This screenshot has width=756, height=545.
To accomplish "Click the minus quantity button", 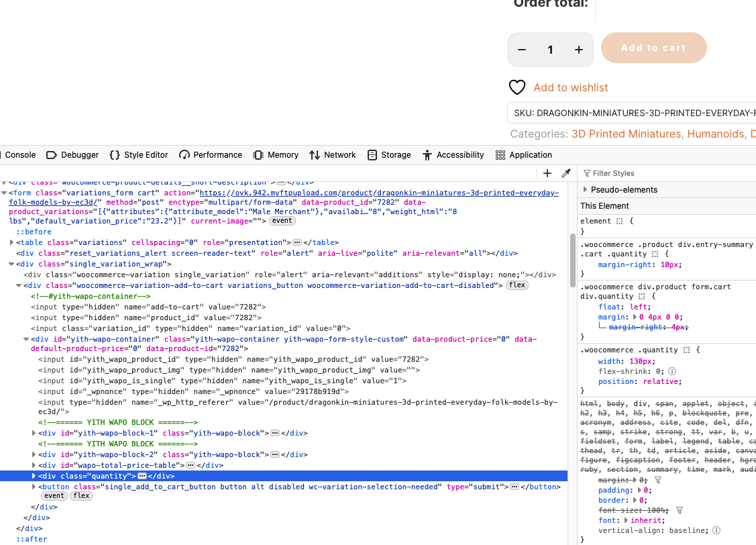I will [522, 50].
